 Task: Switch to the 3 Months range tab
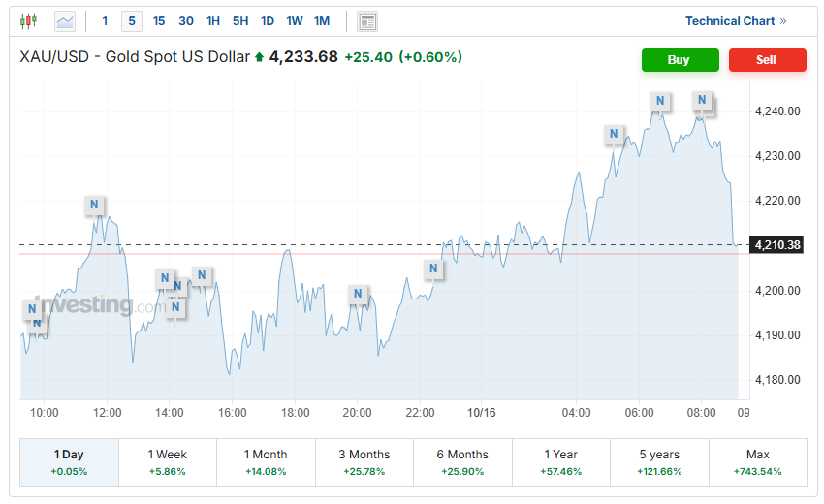[364, 461]
